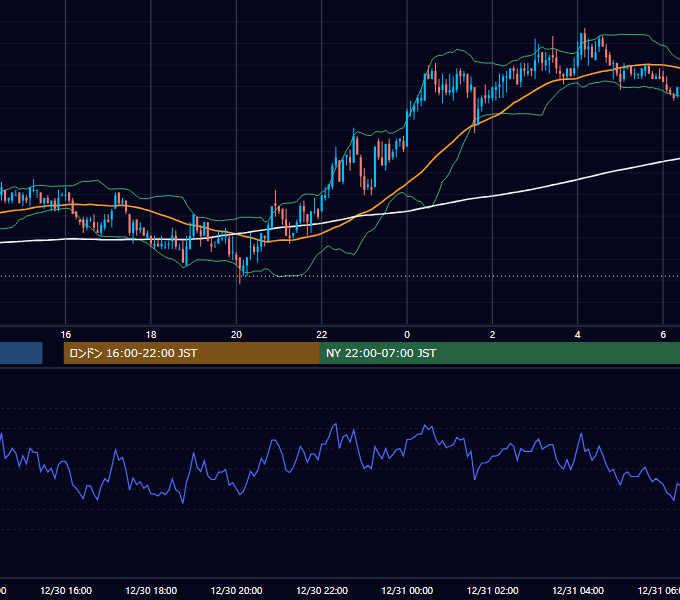Viewport: 680px width, 600px height.
Task: Click the 12/30 16:00 date label
Action: point(66,590)
